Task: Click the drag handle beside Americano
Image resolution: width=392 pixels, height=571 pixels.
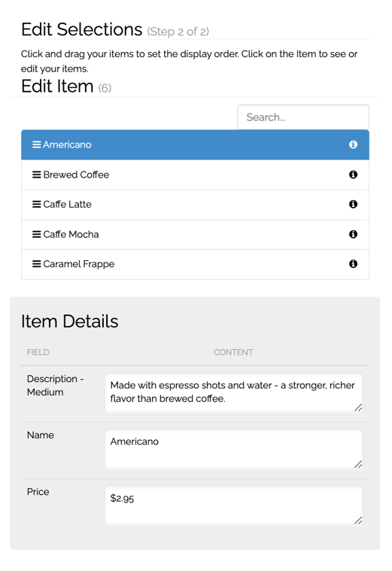Action: pyautogui.click(x=36, y=144)
